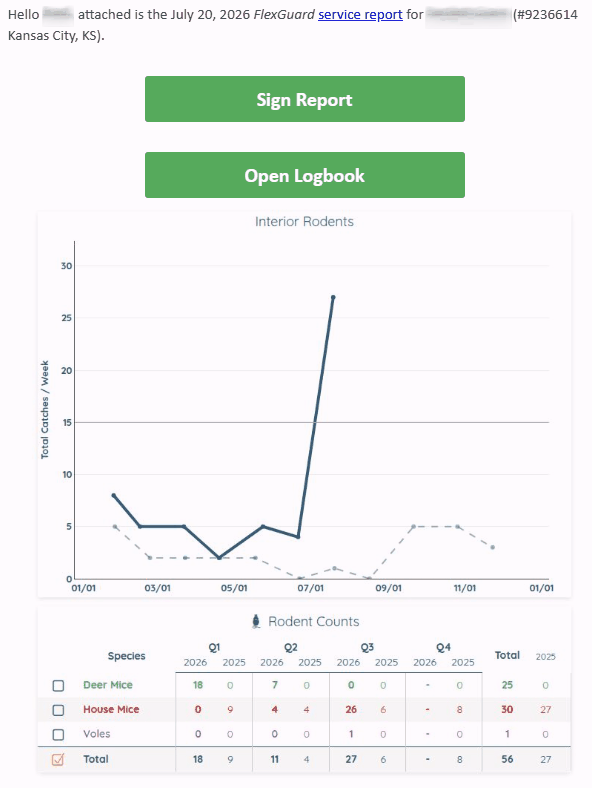Click the Deer Mice species label
This screenshot has width=592, height=788.
108,685
